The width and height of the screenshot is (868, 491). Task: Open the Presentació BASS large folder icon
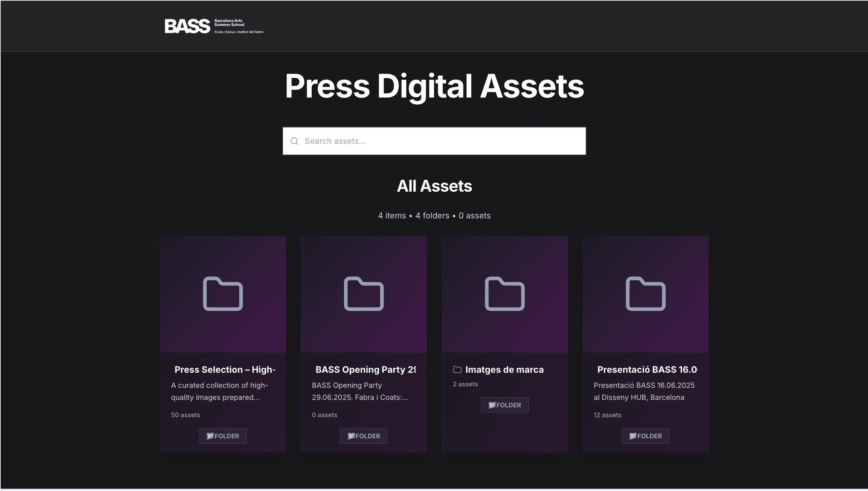[x=646, y=294]
